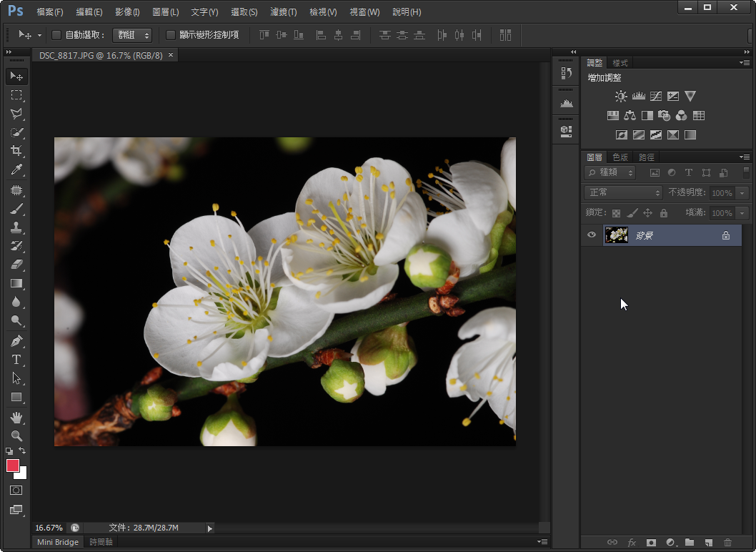756x552 pixels.
Task: Switch to the 色版 tab
Action: click(x=620, y=157)
